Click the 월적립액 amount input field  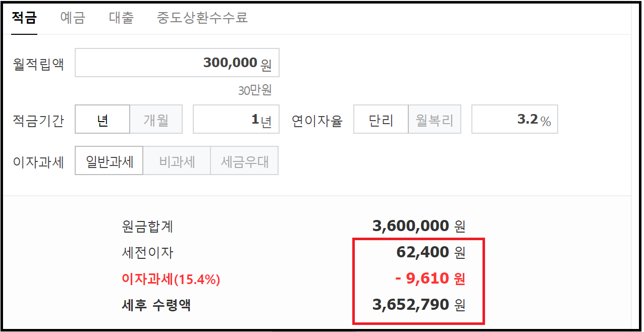click(177, 63)
